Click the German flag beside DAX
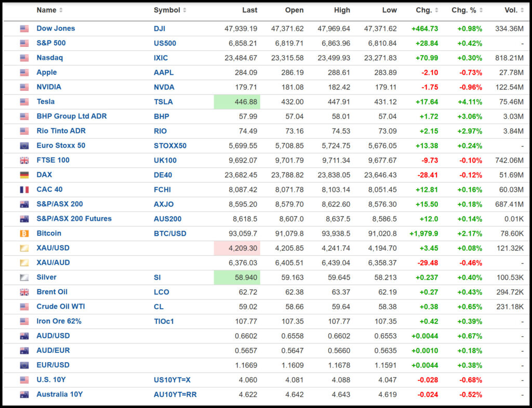 coord(24,175)
